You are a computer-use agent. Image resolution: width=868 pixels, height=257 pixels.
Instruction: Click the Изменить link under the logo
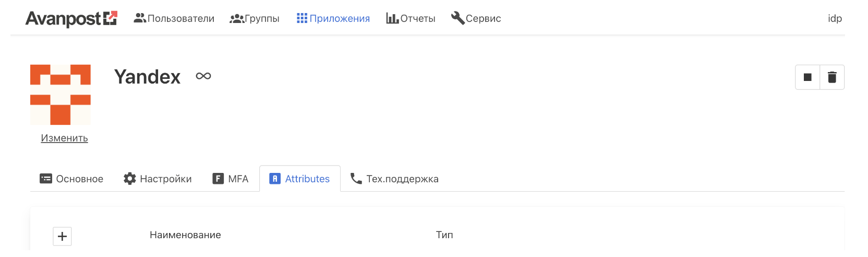click(x=64, y=138)
